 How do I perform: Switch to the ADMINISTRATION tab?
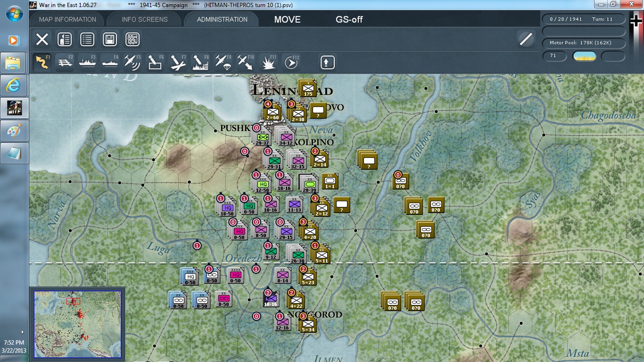coord(222,19)
